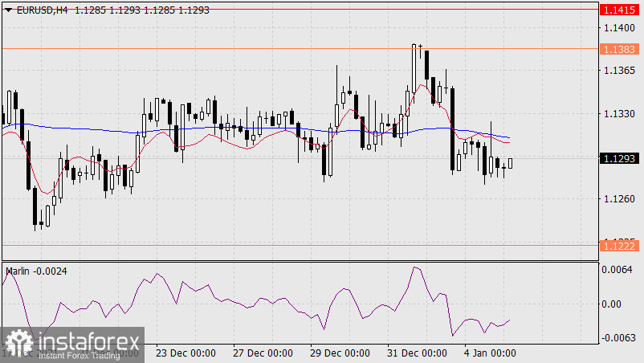
Task: Click the OHLC values 1.1285 1.1293 1.1285 1.1293
Action: 141,10
